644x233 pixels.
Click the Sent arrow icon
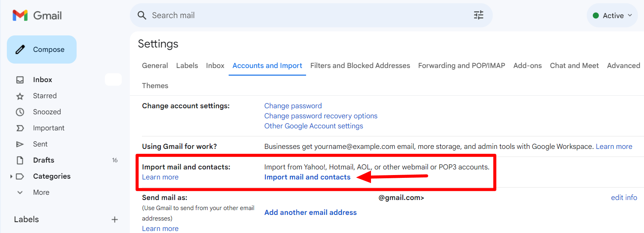(20, 144)
